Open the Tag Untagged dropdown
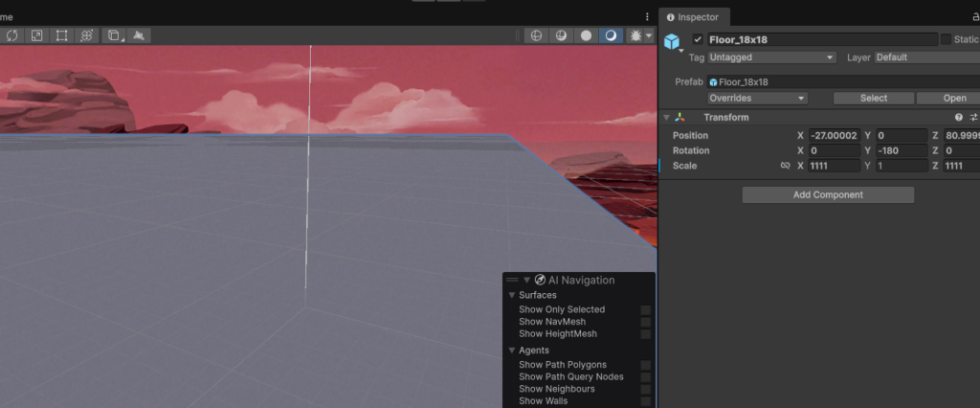Image resolution: width=980 pixels, height=408 pixels. point(771,57)
